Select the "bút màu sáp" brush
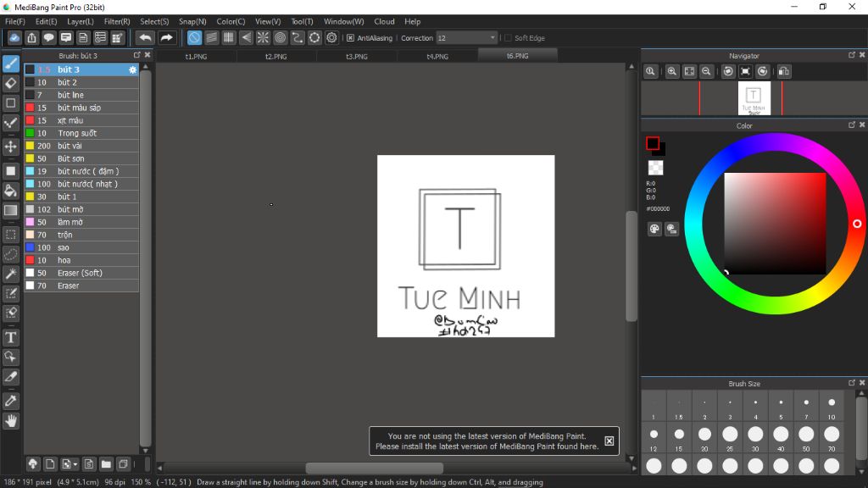This screenshot has width=868, height=488. pos(81,108)
